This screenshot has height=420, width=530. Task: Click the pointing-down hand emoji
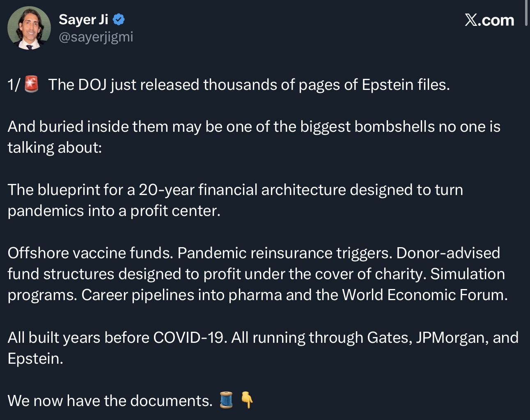pyautogui.click(x=247, y=400)
